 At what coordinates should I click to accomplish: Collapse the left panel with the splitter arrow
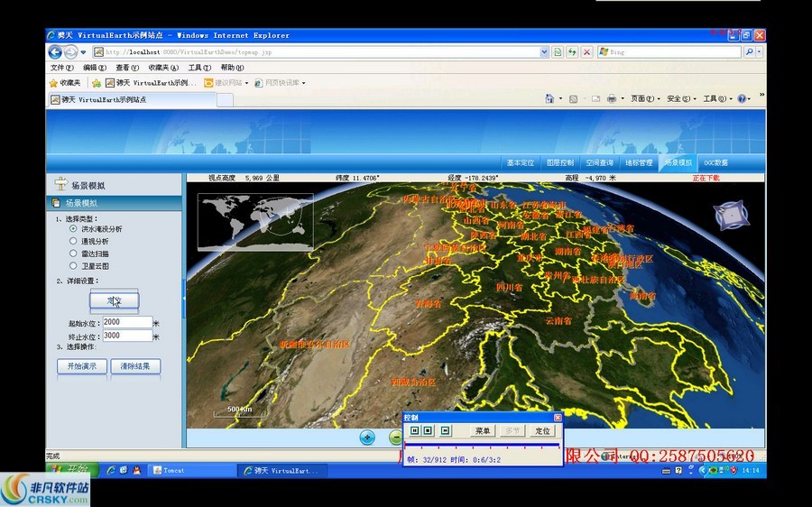pos(184,299)
